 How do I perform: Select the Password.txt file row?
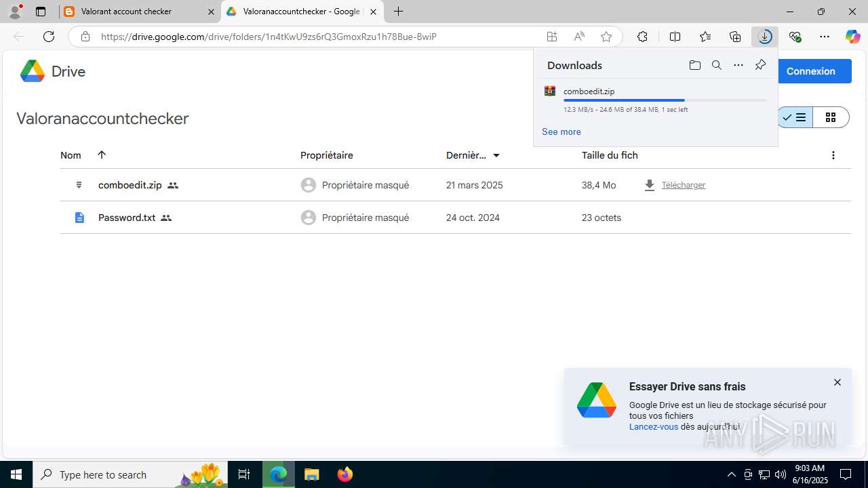coord(455,218)
